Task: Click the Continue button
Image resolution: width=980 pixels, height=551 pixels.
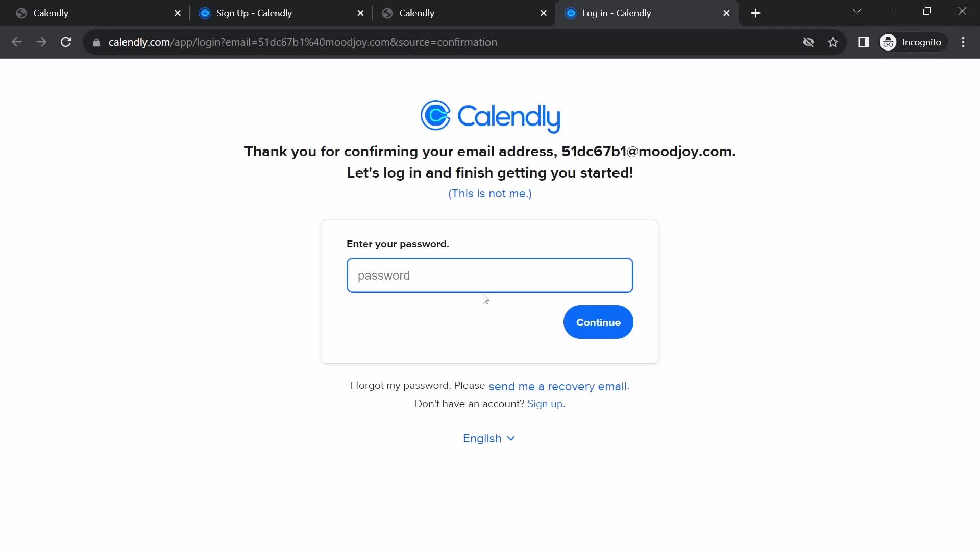Action: coord(598,322)
